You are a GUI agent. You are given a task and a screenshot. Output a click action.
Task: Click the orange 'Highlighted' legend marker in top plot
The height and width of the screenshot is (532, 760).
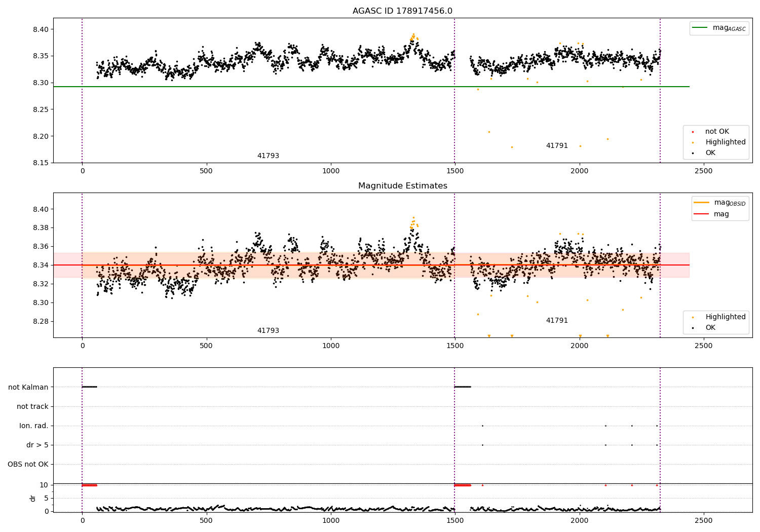(x=693, y=143)
